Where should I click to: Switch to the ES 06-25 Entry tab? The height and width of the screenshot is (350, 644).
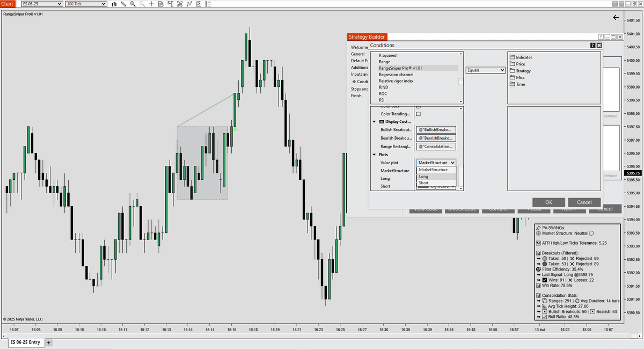[x=25, y=342]
